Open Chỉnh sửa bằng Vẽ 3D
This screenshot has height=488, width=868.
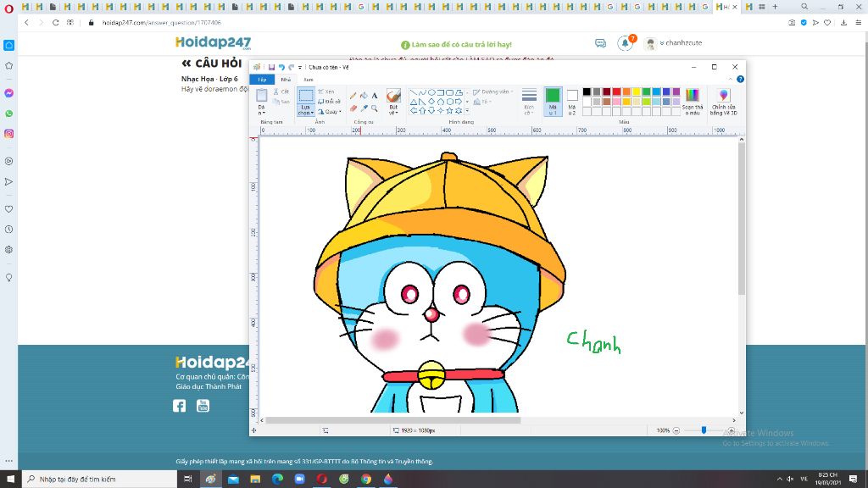click(724, 102)
